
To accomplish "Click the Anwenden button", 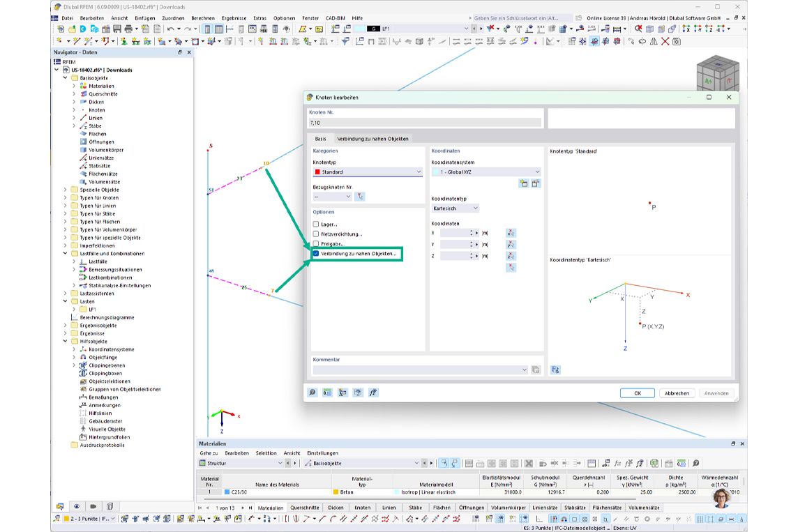I will tap(716, 393).
